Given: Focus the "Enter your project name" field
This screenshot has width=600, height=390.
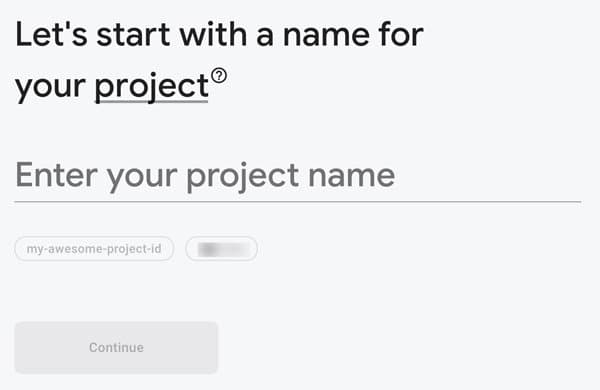Looking at the screenshot, I should [x=298, y=176].
